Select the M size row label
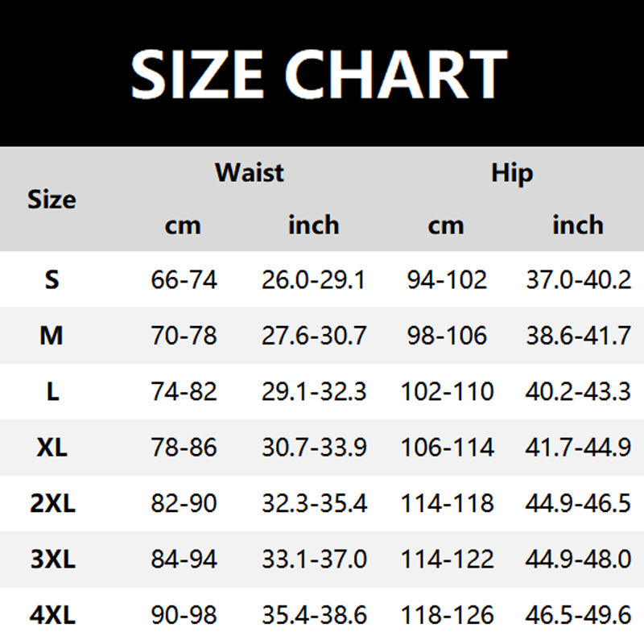The width and height of the screenshot is (644, 644). 52,336
